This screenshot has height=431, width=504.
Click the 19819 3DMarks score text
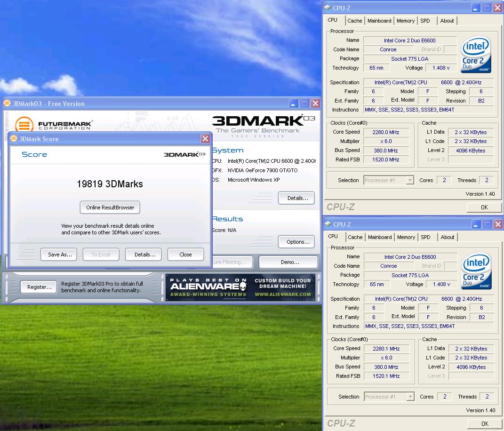110,184
